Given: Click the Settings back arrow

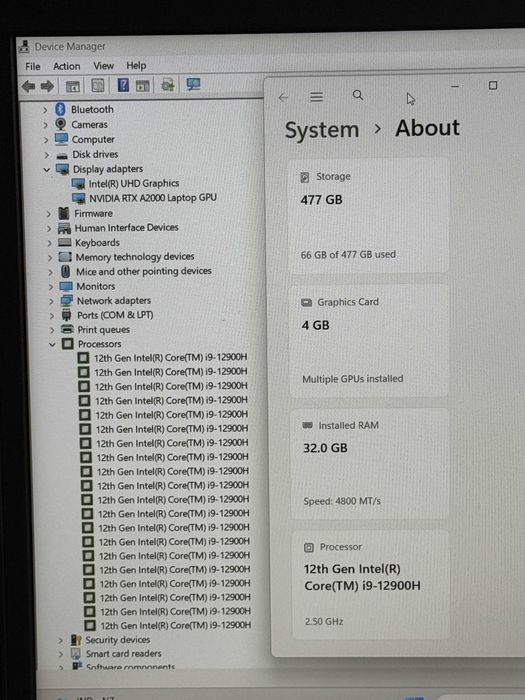Looking at the screenshot, I should tap(283, 97).
